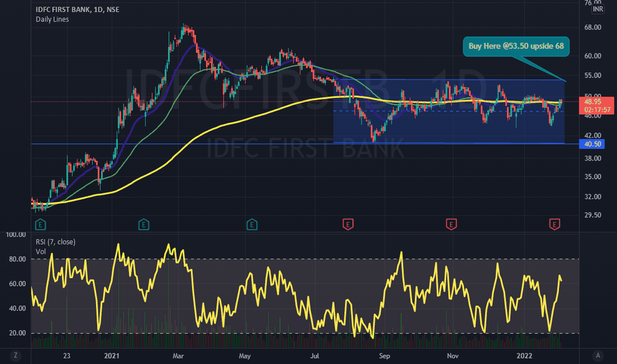
Task: Click the 'IDFC FIRST BANK, 1D, NSE' chart title
Action: [77, 9]
